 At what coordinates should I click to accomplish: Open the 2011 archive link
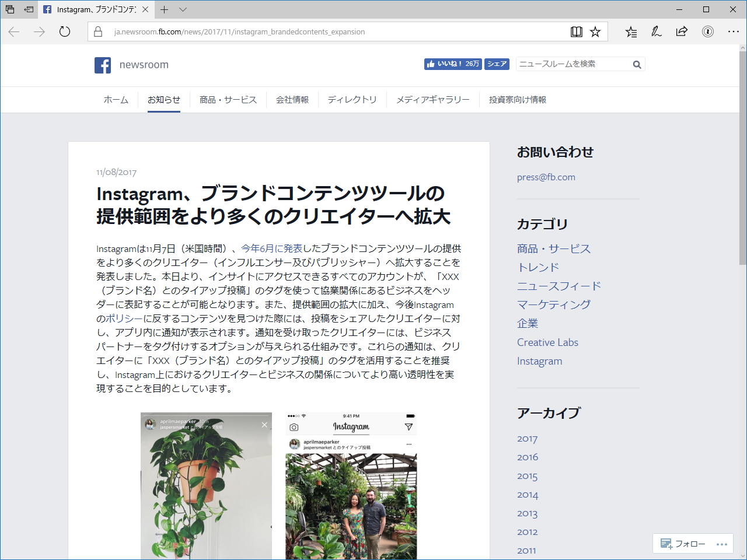(526, 551)
